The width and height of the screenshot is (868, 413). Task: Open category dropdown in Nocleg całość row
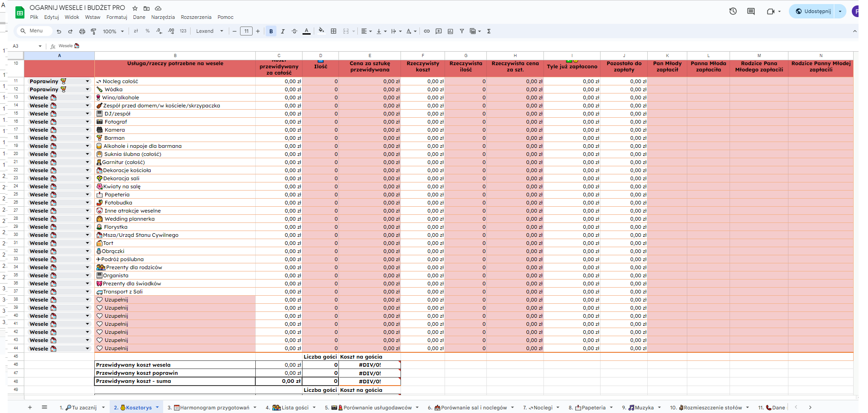(87, 81)
